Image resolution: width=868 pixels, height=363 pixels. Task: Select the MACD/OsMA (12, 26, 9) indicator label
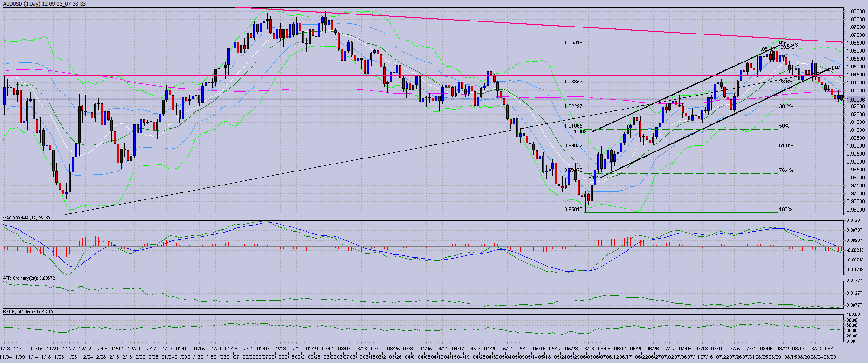point(27,218)
